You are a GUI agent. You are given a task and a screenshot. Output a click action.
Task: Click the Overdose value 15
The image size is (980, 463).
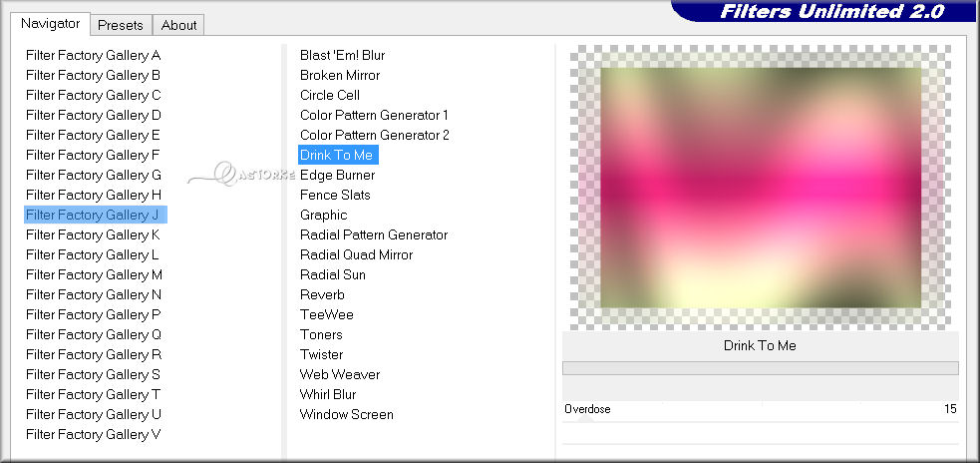[x=950, y=409]
